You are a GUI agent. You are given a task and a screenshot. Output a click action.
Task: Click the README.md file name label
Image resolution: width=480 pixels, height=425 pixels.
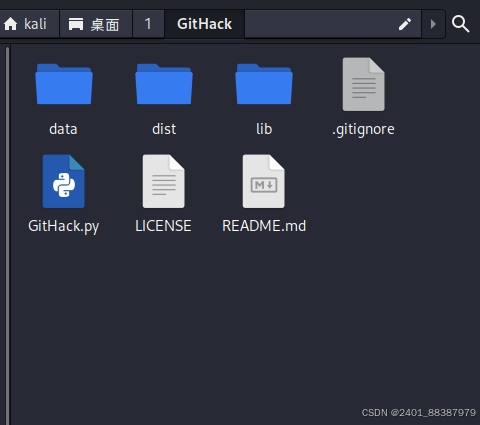click(264, 226)
